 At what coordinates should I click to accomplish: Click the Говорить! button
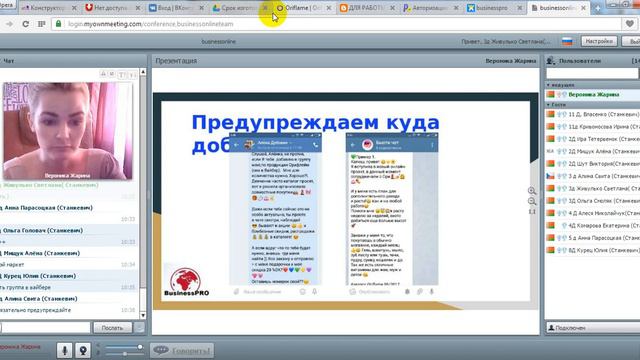tap(182, 350)
